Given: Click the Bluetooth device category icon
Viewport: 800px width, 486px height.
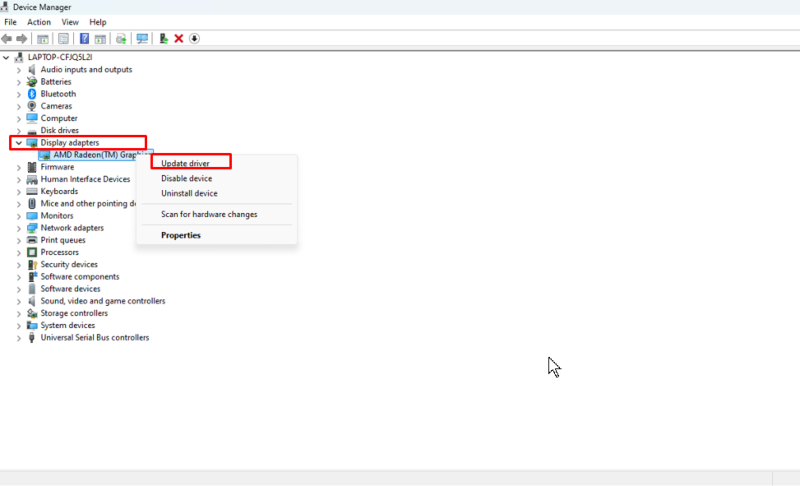Looking at the screenshot, I should click(x=32, y=94).
